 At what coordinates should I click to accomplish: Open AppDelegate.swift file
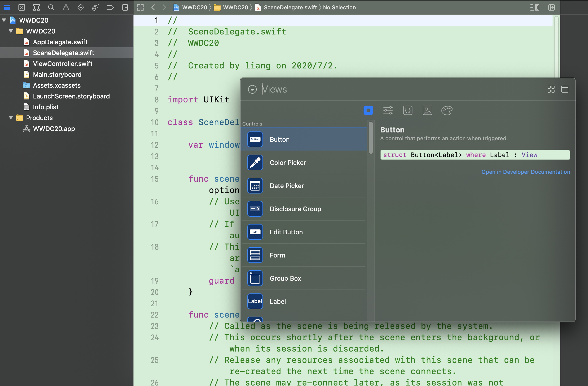[x=60, y=42]
